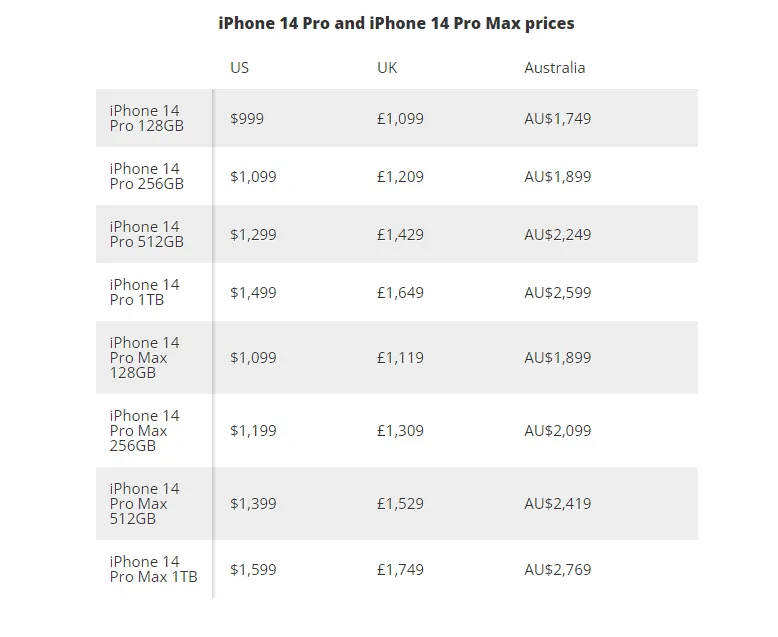Image resolution: width=778 pixels, height=637 pixels.
Task: Click the iPhone 14 Pro Max 1TB label
Action: pyautogui.click(x=153, y=569)
